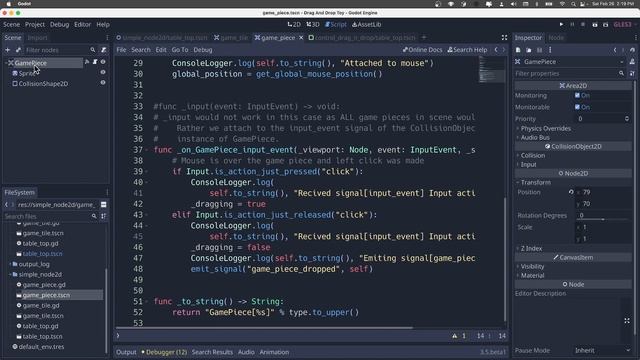The width and height of the screenshot is (640, 360).
Task: Expand the output_log folder
Action: click(x=11, y=264)
